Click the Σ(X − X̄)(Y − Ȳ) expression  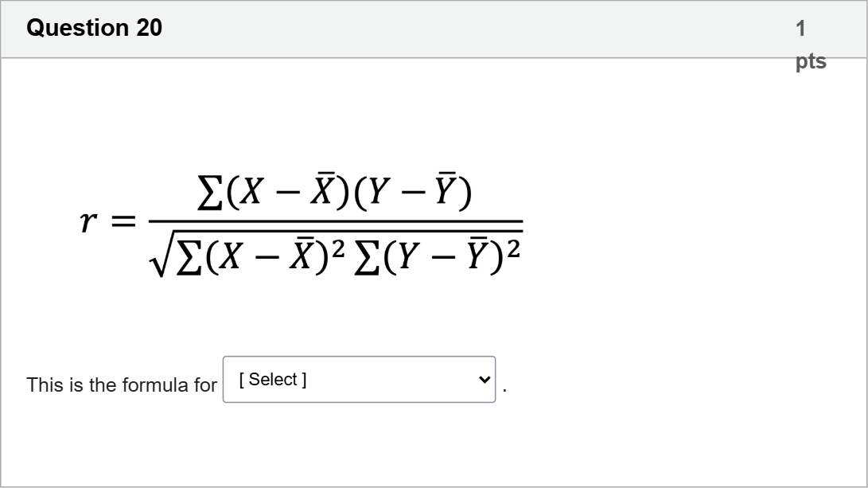coord(334,191)
